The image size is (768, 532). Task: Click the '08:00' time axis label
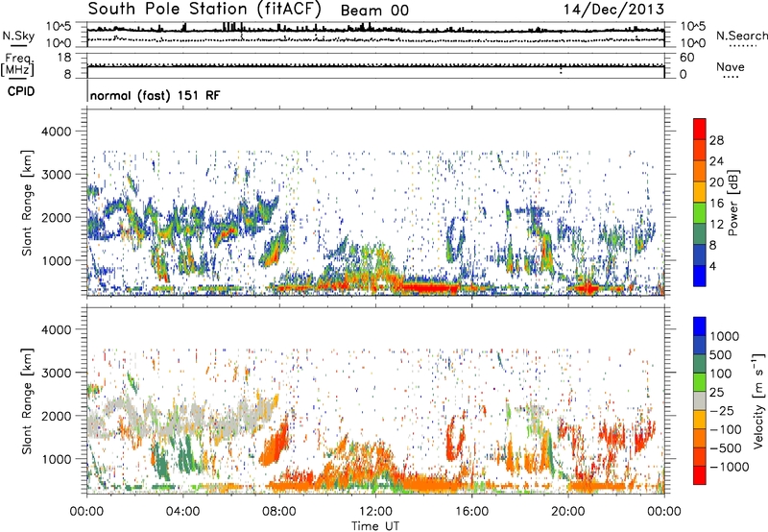[x=279, y=512]
